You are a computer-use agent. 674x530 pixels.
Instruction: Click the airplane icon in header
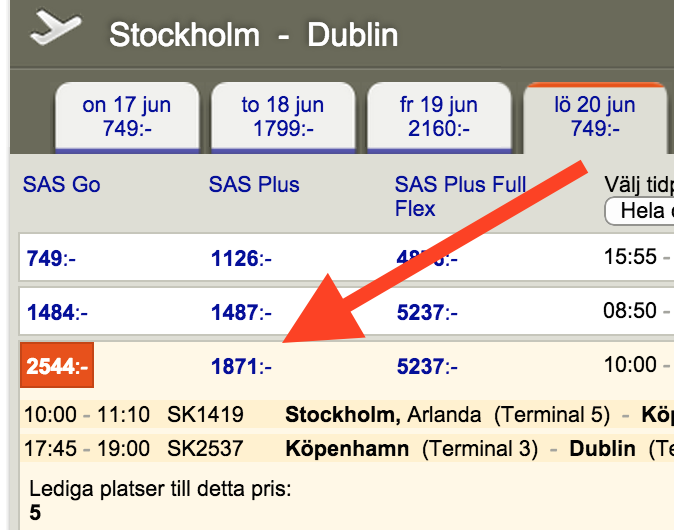point(54,28)
